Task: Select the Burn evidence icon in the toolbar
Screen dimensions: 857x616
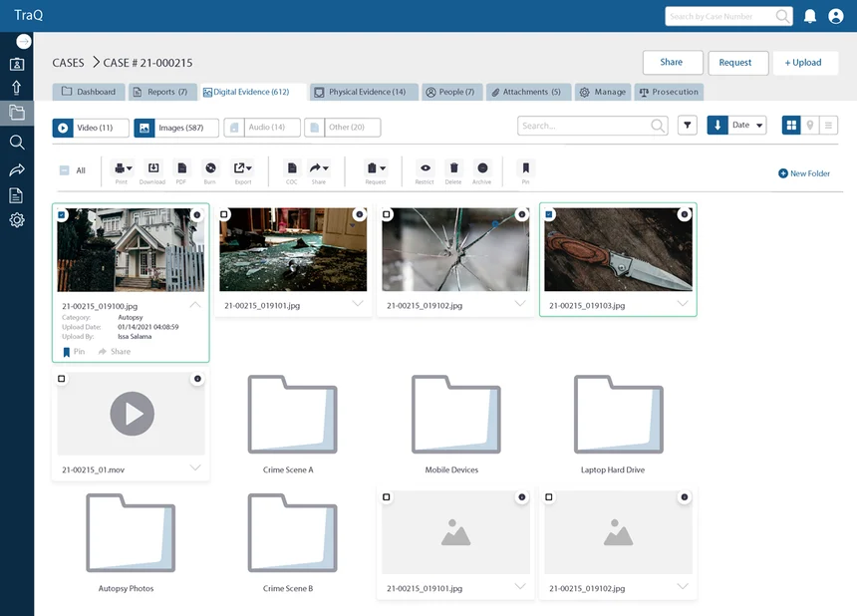Action: tap(210, 171)
